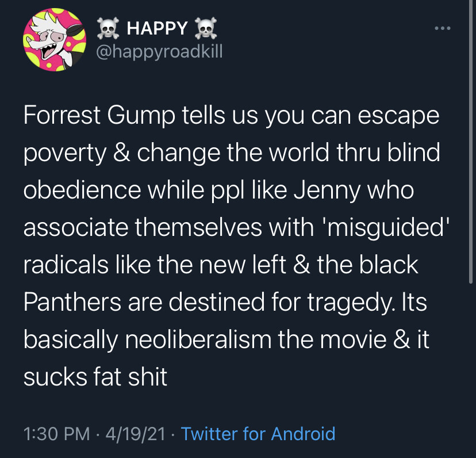
Task: Follow the Twitter for Android link
Action: pos(258,433)
